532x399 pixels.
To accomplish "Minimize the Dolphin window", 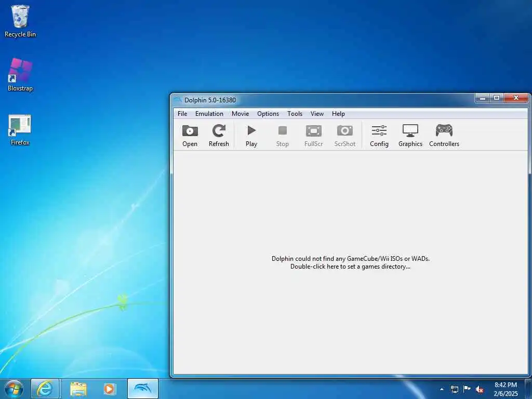I will tap(482, 98).
